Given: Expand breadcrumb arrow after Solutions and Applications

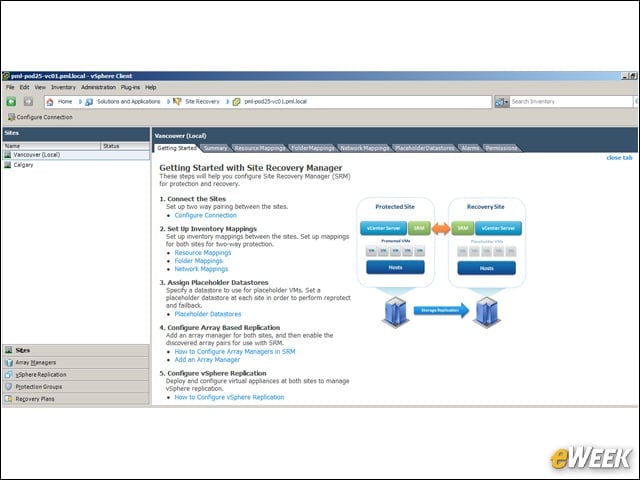Looking at the screenshot, I should coord(168,102).
